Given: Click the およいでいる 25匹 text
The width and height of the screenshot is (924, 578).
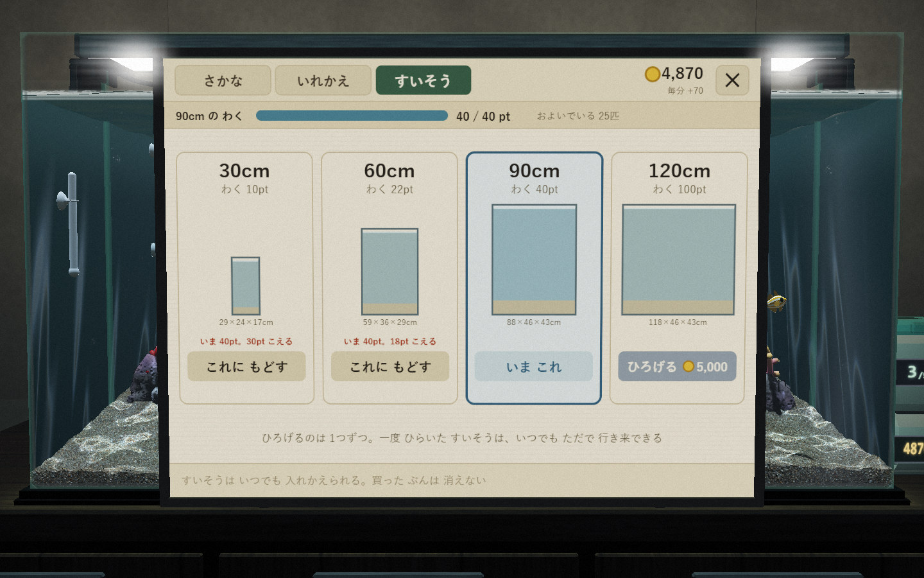Looking at the screenshot, I should point(578,116).
